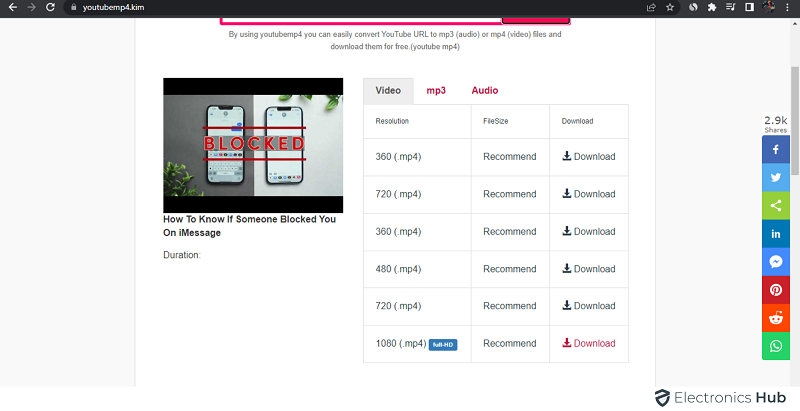Click the 'Download' column header
The width and height of the screenshot is (800, 411).
point(577,121)
